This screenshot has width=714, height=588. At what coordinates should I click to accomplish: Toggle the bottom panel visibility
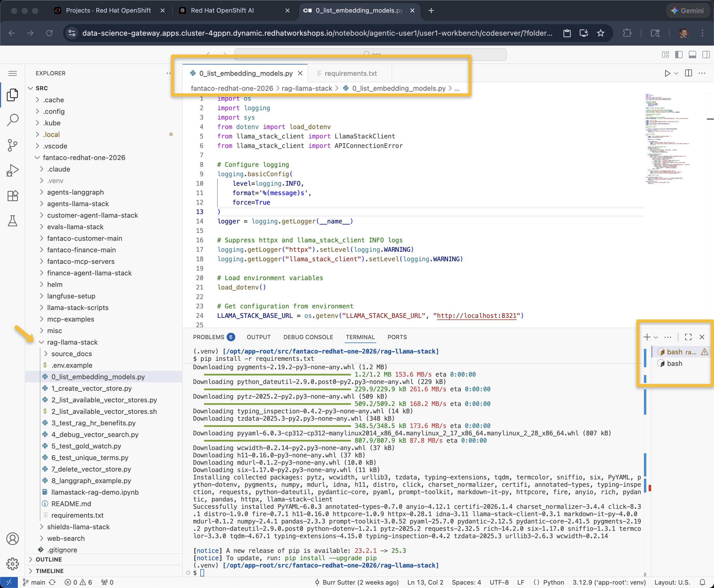(x=692, y=54)
